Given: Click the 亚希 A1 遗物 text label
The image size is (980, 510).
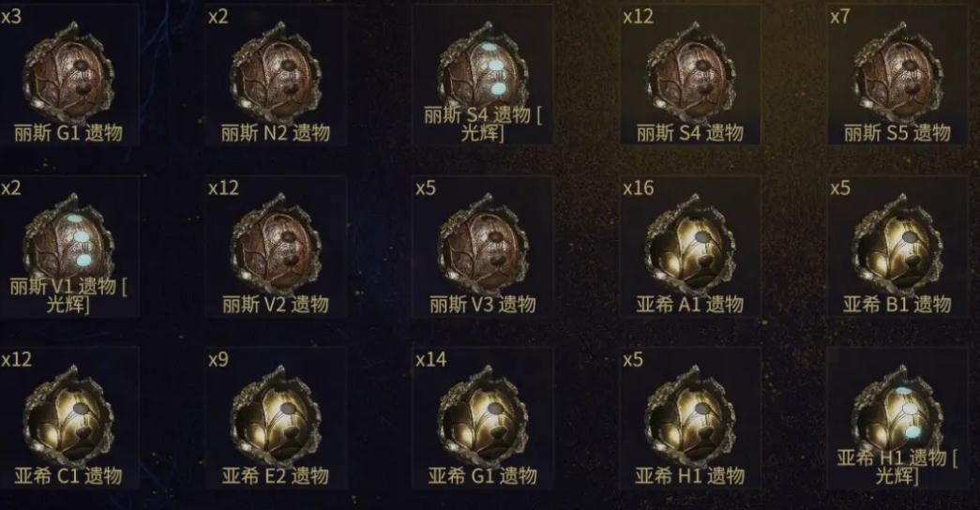Looking at the screenshot, I should [x=690, y=305].
